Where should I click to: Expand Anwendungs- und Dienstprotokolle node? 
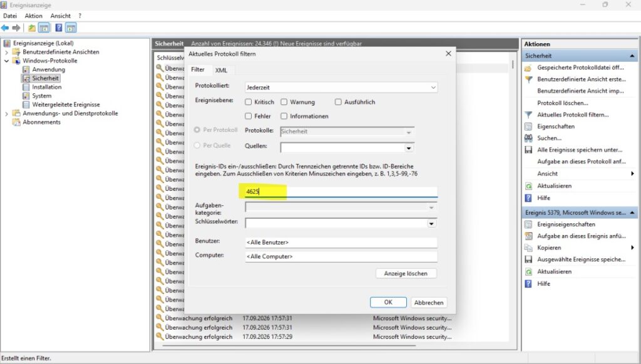point(6,114)
